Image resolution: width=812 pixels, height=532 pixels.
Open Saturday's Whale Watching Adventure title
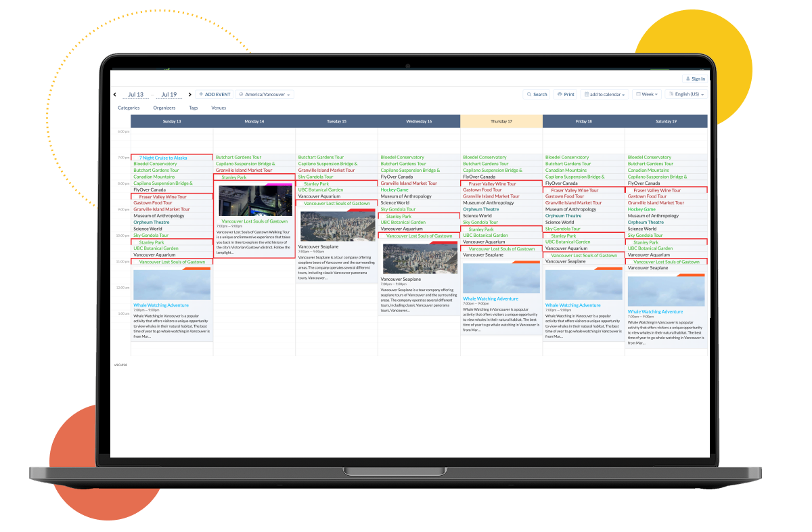(656, 312)
